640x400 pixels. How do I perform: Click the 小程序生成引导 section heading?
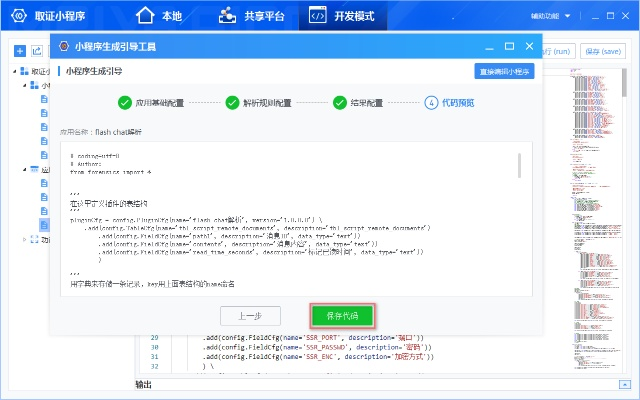click(x=94, y=71)
